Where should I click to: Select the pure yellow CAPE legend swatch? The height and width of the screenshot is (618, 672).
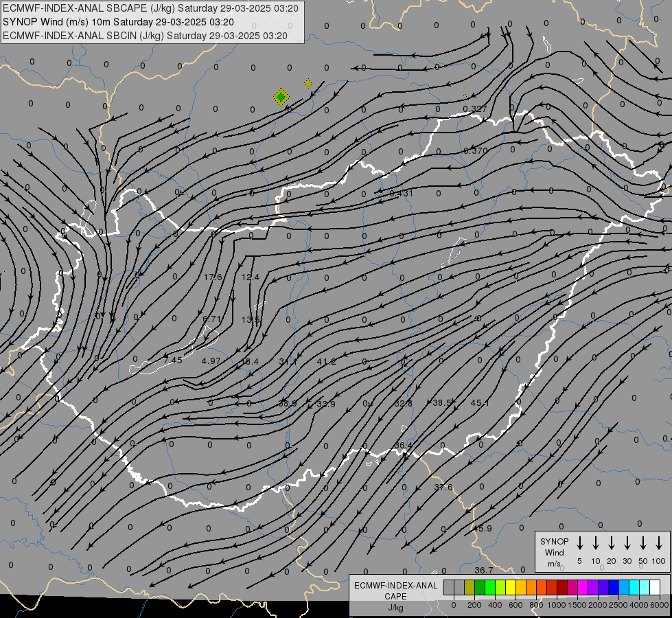coord(511,587)
